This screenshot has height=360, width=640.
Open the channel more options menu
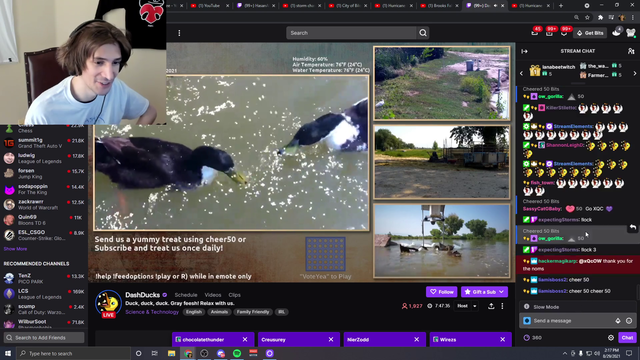(x=502, y=306)
